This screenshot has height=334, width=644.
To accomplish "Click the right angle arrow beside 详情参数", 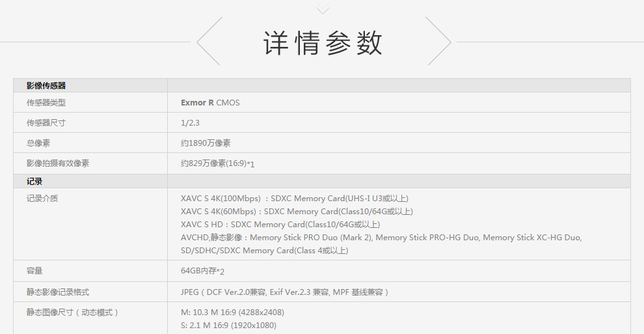I will [x=439, y=41].
